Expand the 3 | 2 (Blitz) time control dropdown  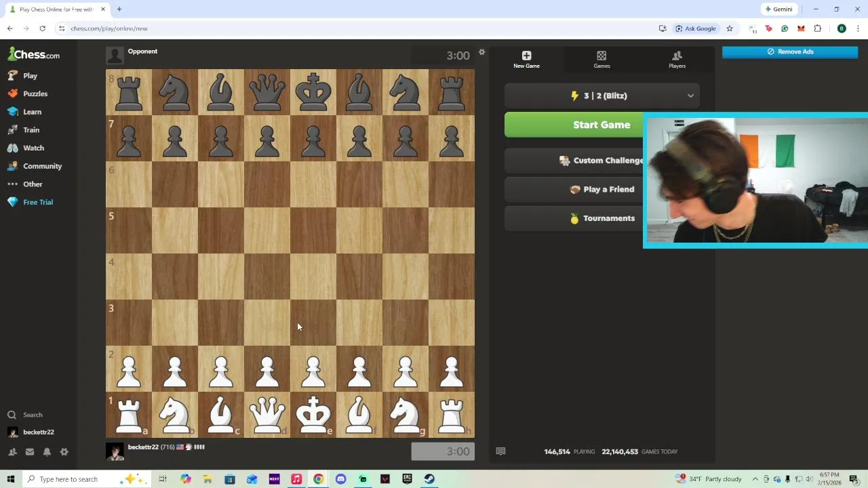tap(601, 96)
